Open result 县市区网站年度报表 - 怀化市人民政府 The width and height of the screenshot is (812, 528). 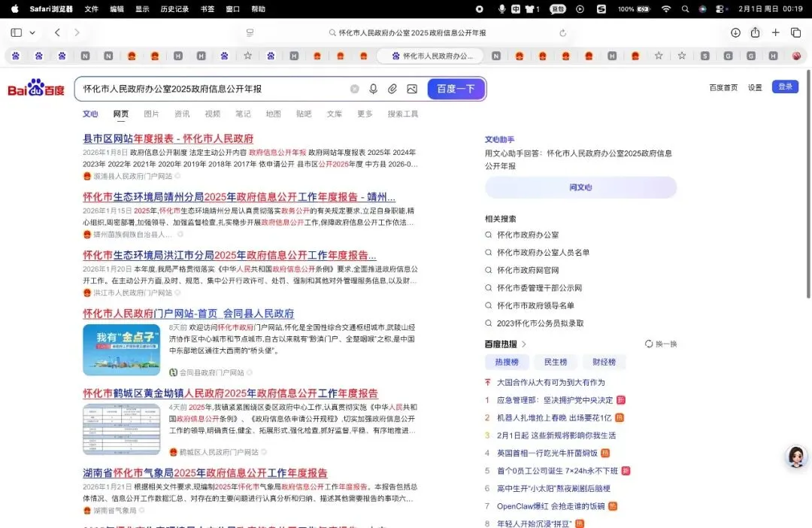pyautogui.click(x=168, y=139)
